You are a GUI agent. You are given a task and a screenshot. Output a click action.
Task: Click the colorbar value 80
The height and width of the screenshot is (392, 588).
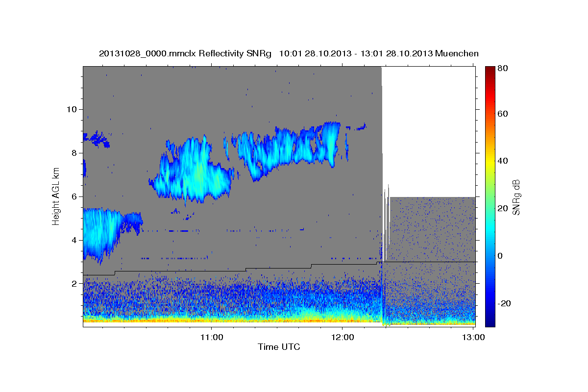(x=503, y=68)
